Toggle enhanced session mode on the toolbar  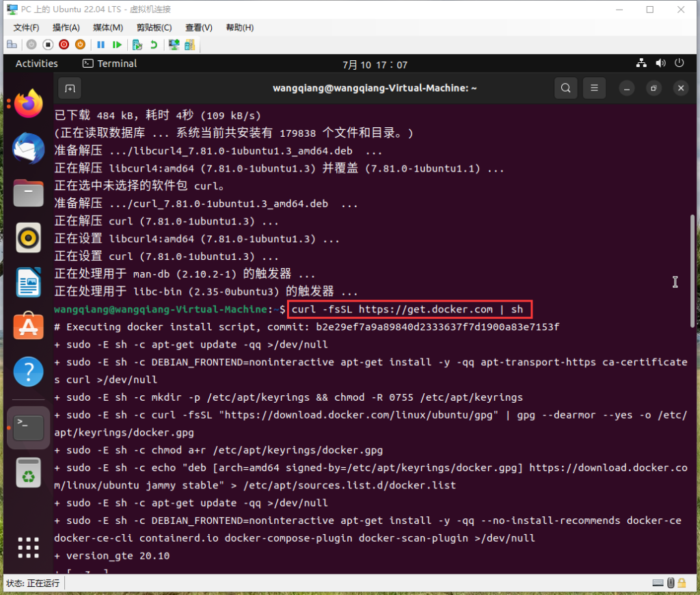coord(175,44)
